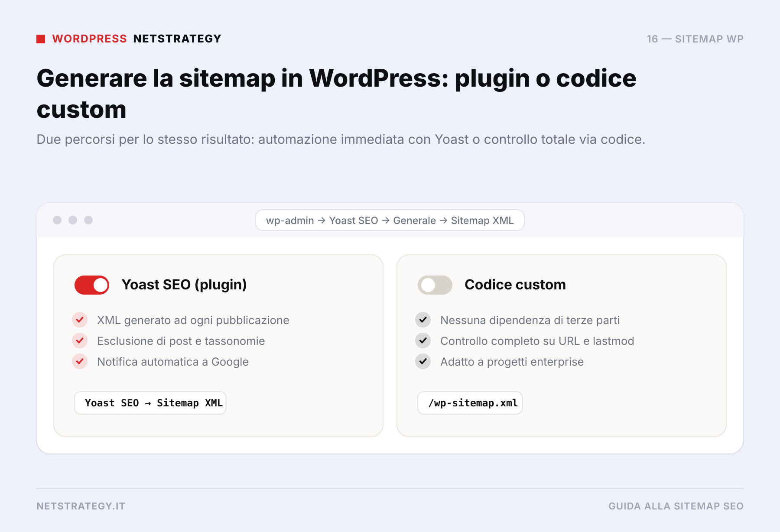
Task: Click text Controllo completo su URL e lastmod
Action: 537,341
